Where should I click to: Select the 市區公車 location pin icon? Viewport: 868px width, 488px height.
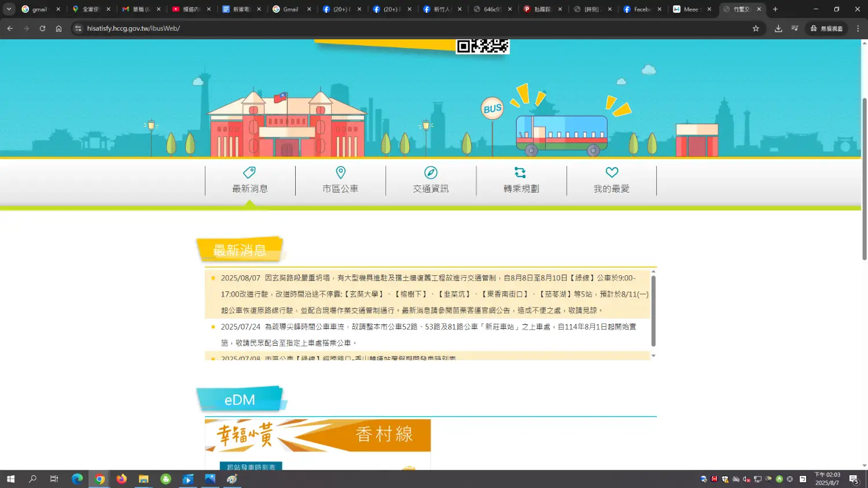[340, 172]
